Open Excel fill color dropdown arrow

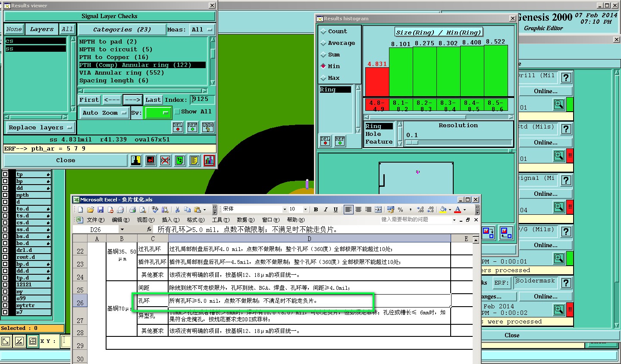click(450, 210)
